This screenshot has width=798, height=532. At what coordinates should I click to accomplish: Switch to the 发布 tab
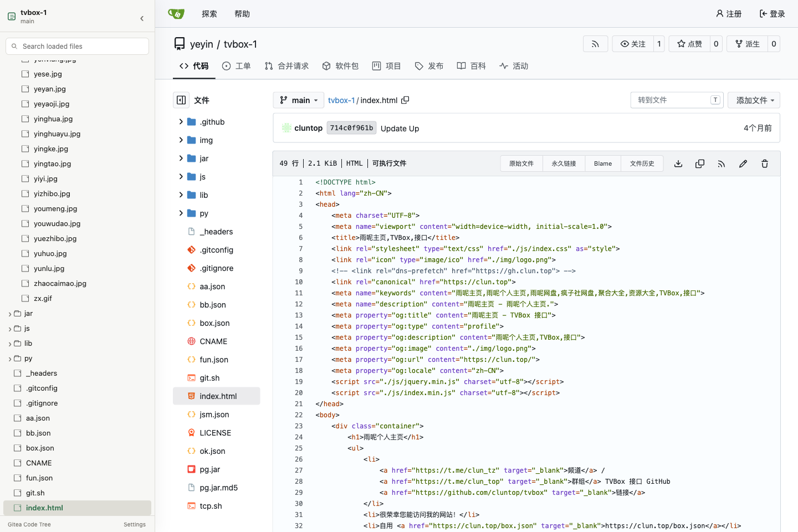click(429, 66)
